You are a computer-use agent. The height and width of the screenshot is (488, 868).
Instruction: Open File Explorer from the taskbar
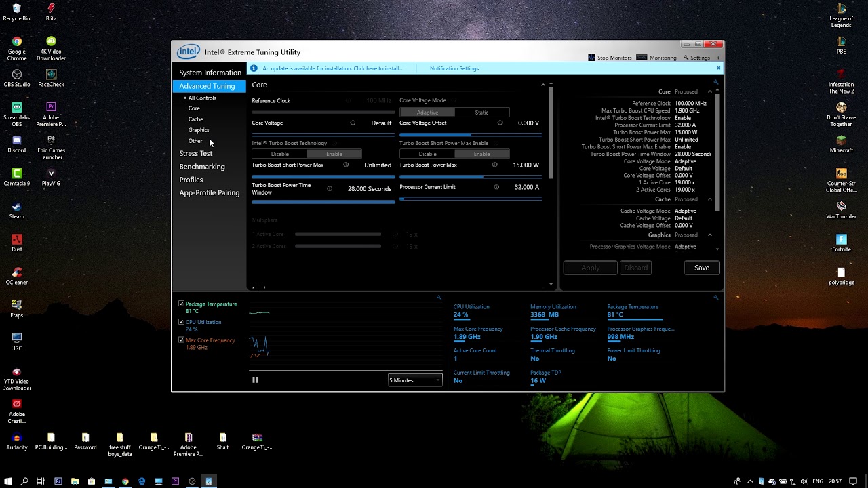[x=75, y=481]
